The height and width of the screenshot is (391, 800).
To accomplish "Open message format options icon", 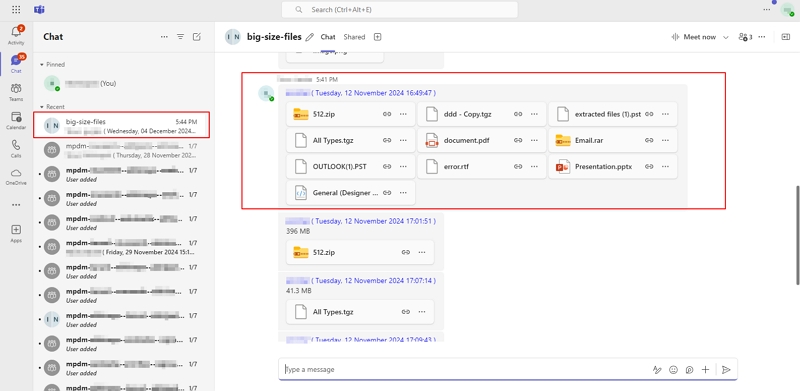I will [x=657, y=370].
